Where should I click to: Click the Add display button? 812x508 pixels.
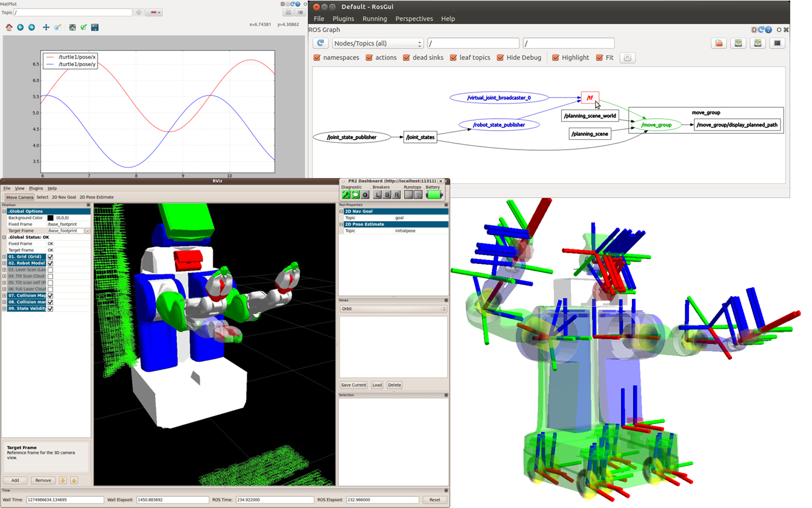coord(15,480)
